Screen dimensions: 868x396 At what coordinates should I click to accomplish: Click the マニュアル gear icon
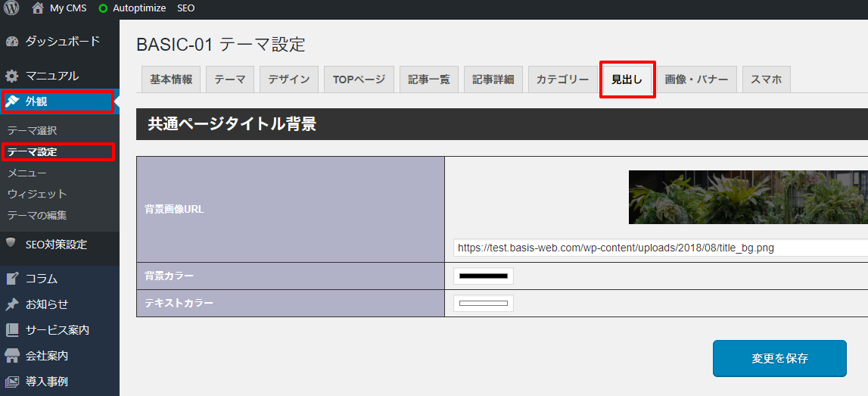[x=11, y=76]
